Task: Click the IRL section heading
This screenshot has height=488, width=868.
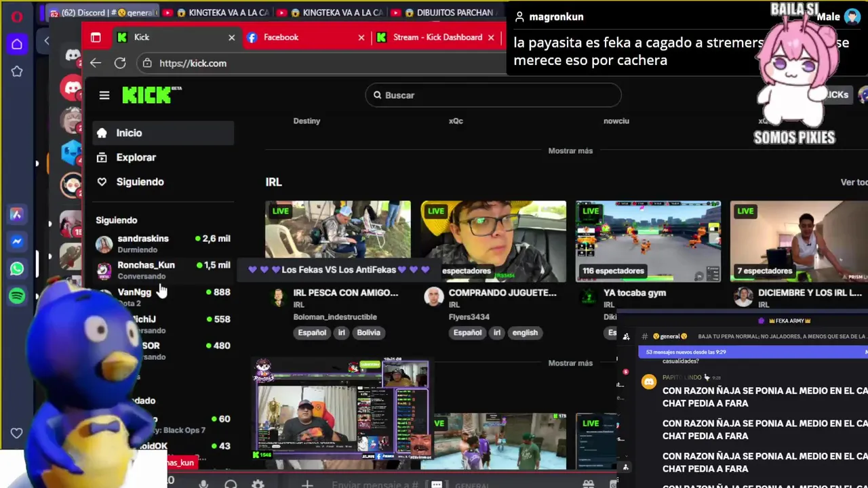Action: (x=273, y=182)
